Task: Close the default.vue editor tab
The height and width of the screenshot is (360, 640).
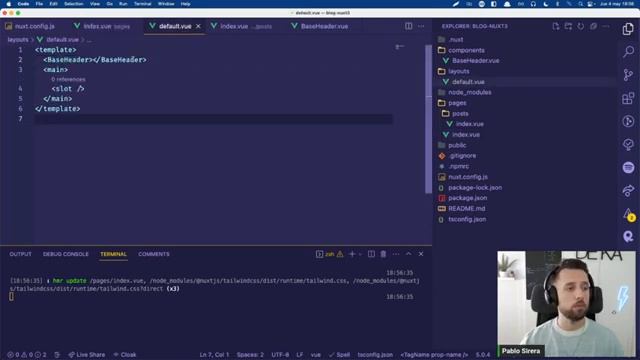Action: (x=198, y=26)
